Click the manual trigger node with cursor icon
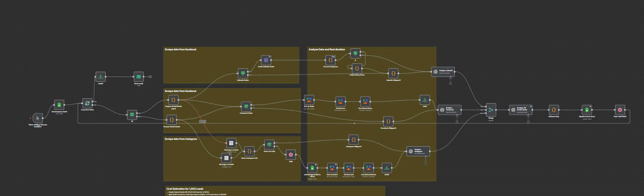 37,118
